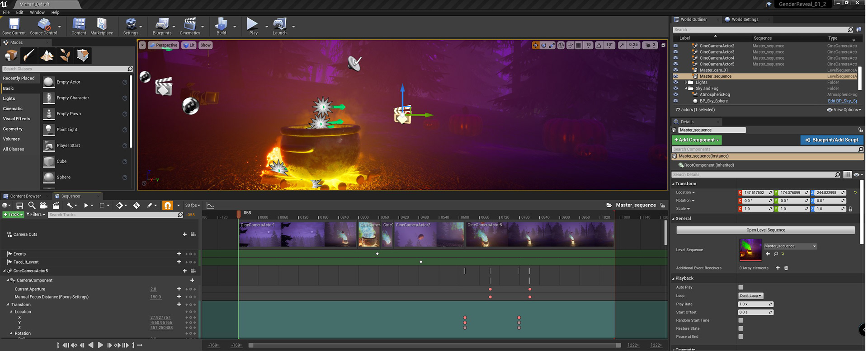Image resolution: width=868 pixels, height=351 pixels.
Task: Switch to the Content Browser tab
Action: tap(25, 196)
